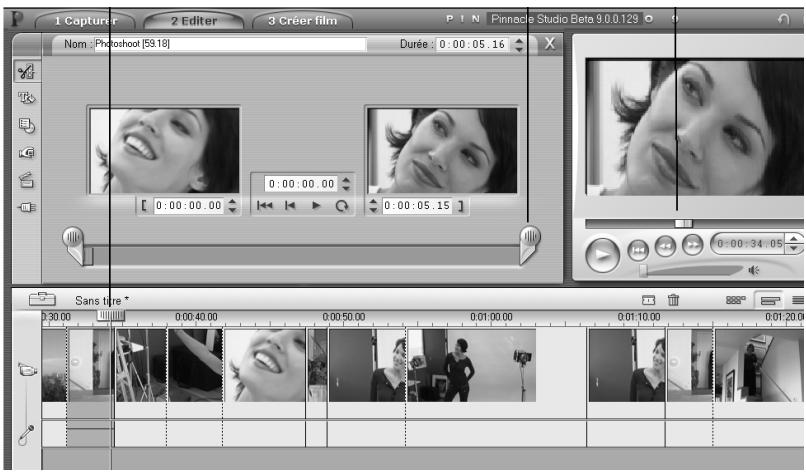The width and height of the screenshot is (806, 473).
Task: Click the left trim handle
Action: point(74,245)
